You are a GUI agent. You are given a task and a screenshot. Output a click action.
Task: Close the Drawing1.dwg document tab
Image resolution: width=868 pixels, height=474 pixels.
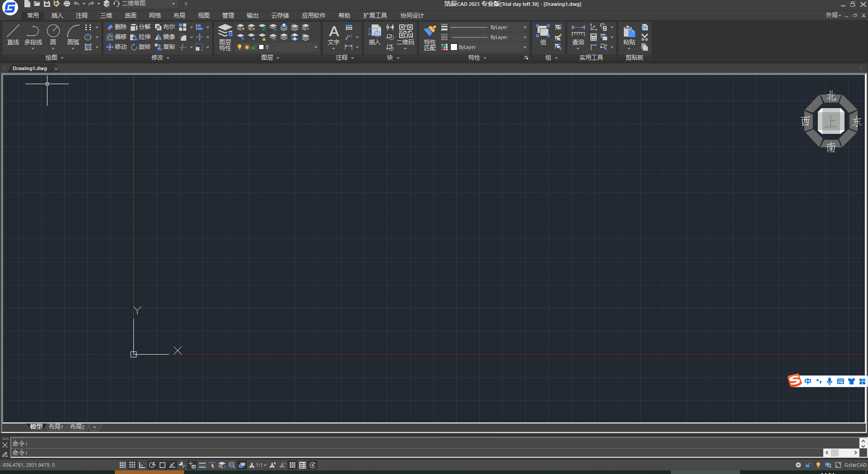(56, 69)
